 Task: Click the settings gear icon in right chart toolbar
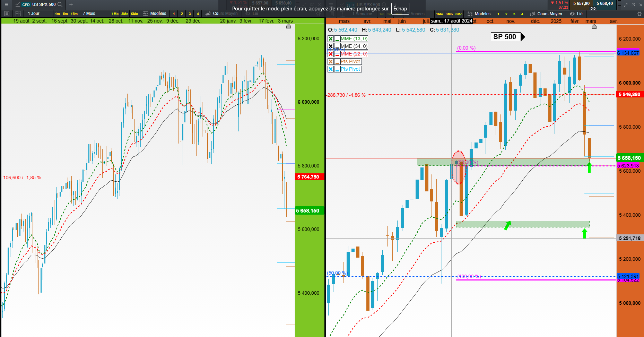click(639, 14)
